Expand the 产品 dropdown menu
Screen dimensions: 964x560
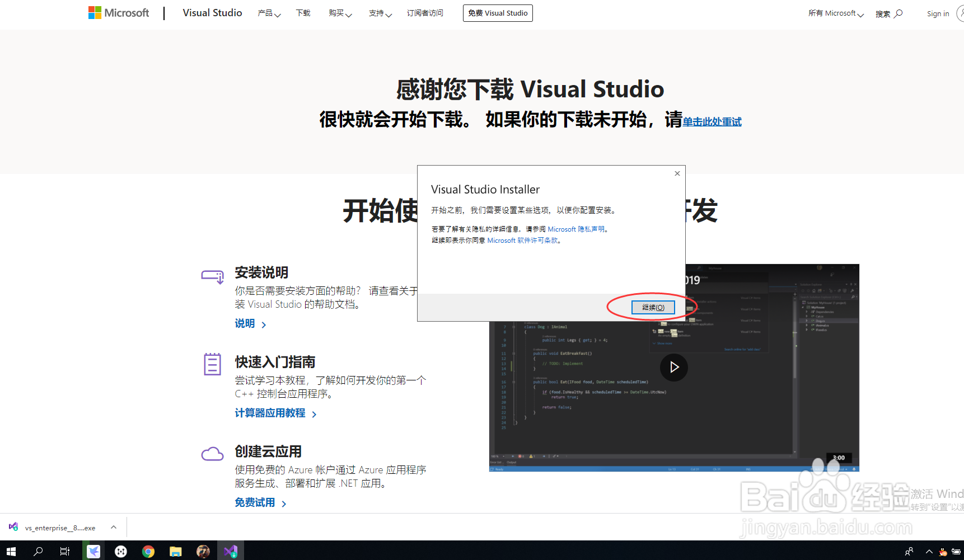[x=269, y=13]
